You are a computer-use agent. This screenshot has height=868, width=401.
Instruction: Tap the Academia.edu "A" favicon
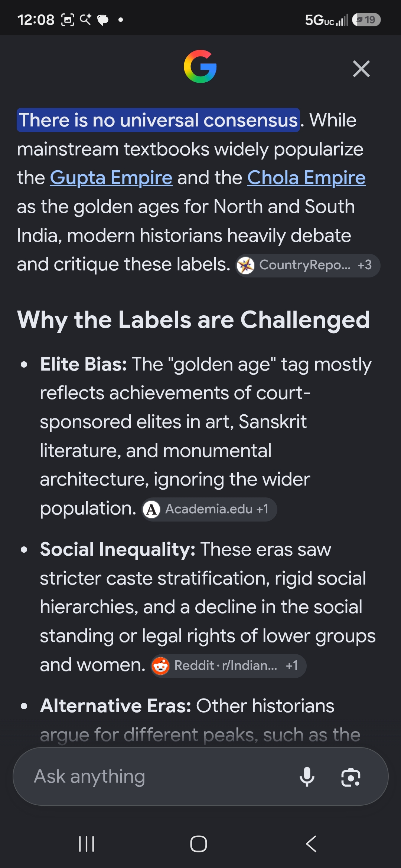pyautogui.click(x=151, y=510)
